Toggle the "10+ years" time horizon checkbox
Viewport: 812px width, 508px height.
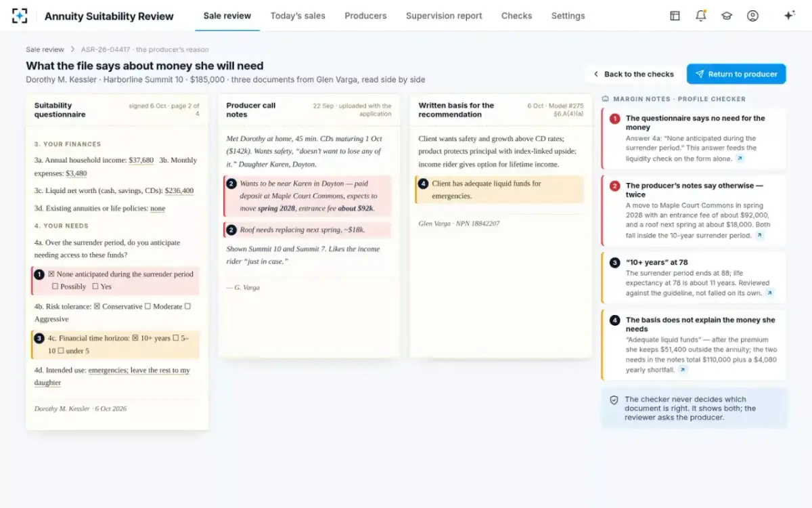[135, 338]
